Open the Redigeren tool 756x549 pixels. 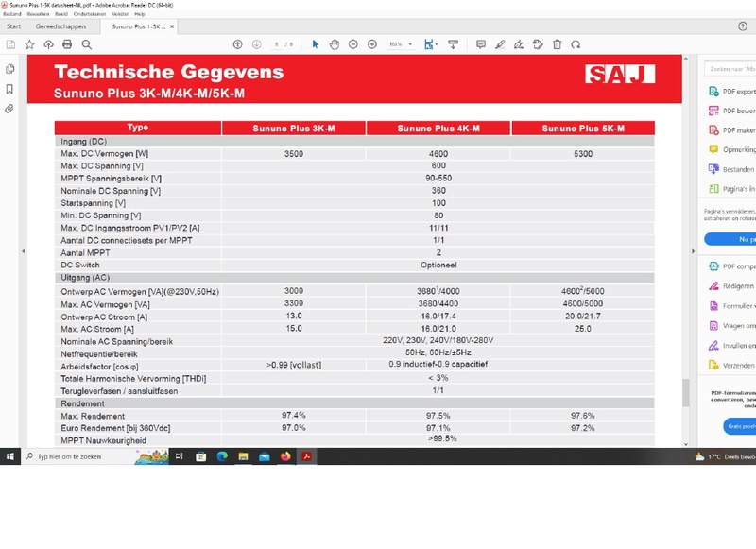tap(730, 286)
